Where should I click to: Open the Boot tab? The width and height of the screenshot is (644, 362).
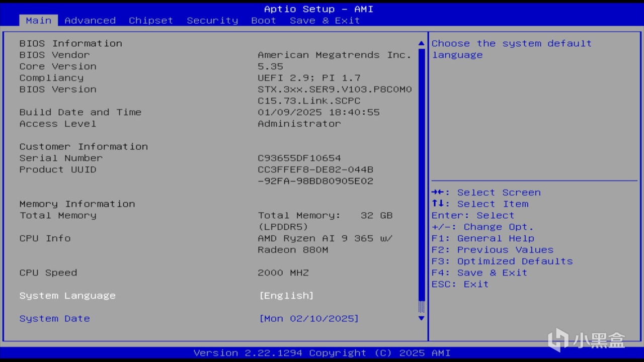pyautogui.click(x=264, y=21)
